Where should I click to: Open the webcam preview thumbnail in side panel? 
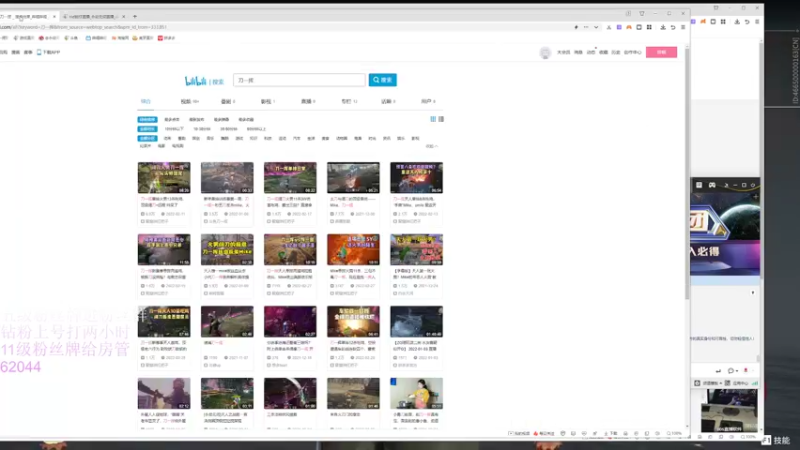click(x=729, y=410)
